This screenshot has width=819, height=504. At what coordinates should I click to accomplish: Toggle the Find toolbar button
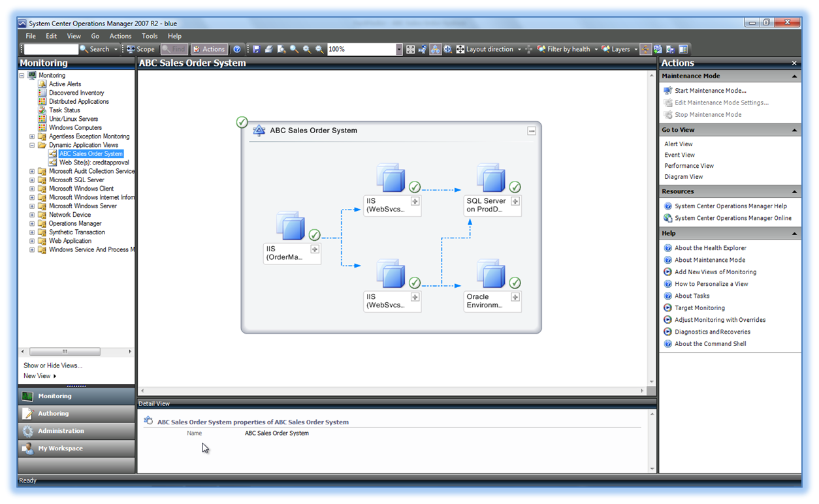pyautogui.click(x=174, y=49)
